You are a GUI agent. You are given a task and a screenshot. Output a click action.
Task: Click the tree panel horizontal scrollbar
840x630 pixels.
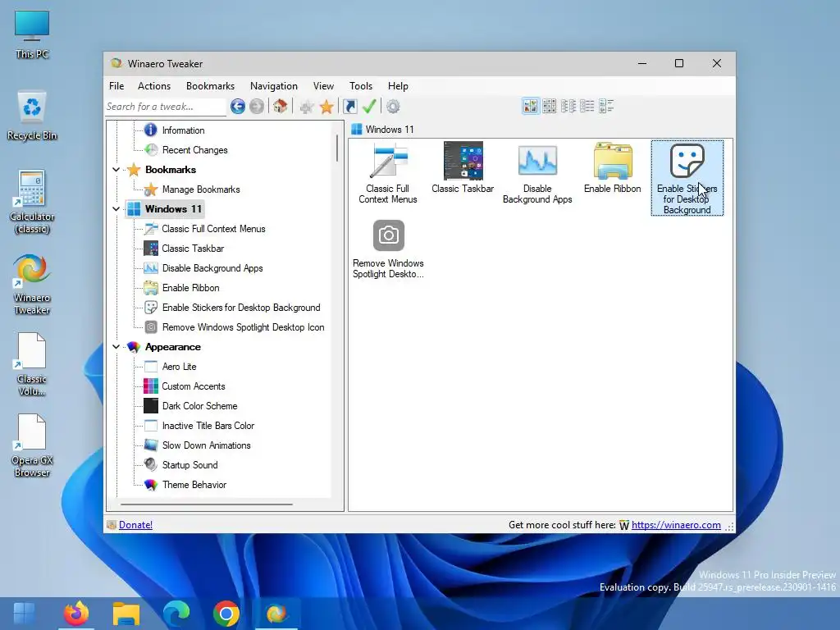[x=207, y=504]
